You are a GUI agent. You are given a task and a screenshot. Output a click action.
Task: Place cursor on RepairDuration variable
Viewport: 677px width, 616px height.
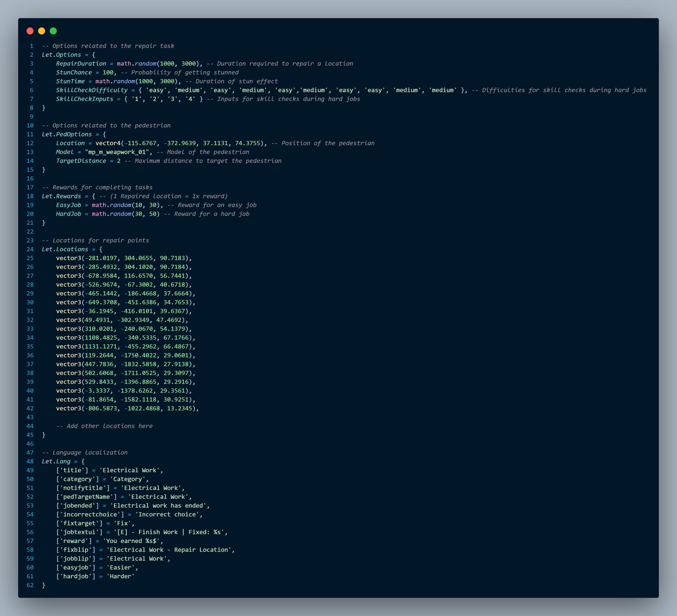81,64
